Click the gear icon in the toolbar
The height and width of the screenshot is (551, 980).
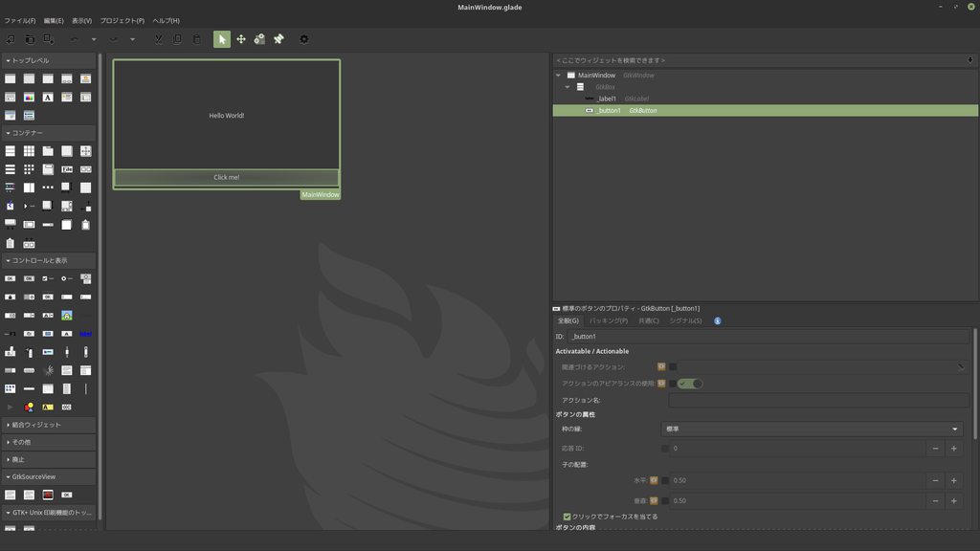pyautogui.click(x=303, y=39)
